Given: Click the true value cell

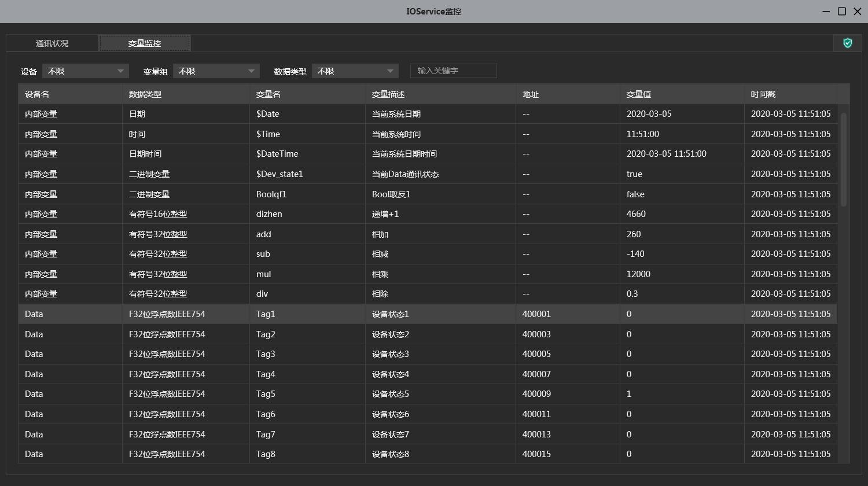Looking at the screenshot, I should coord(682,174).
